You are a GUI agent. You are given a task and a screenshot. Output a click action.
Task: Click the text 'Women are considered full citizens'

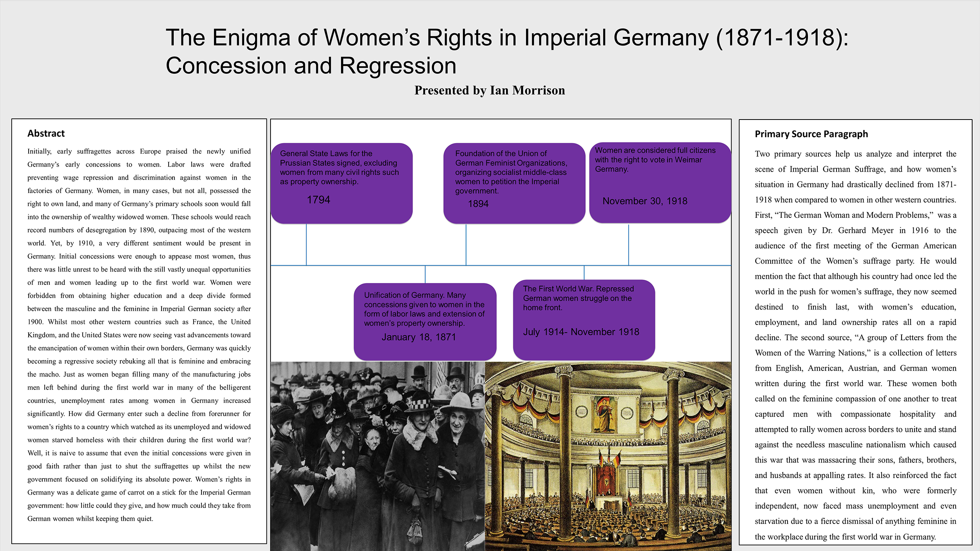[655, 150]
